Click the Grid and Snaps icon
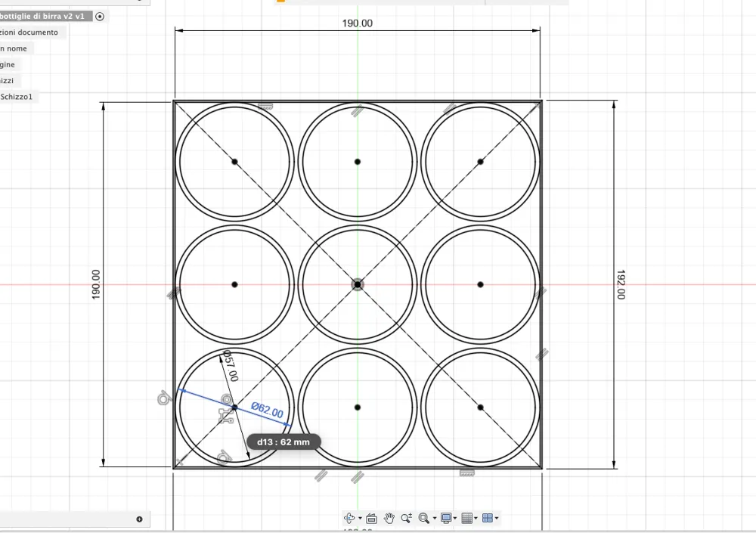Screen dimensions: 756x533 pyautogui.click(x=466, y=518)
